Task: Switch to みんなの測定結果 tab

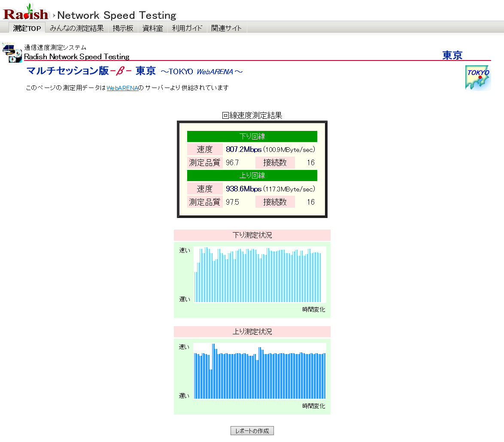Action: (x=77, y=28)
